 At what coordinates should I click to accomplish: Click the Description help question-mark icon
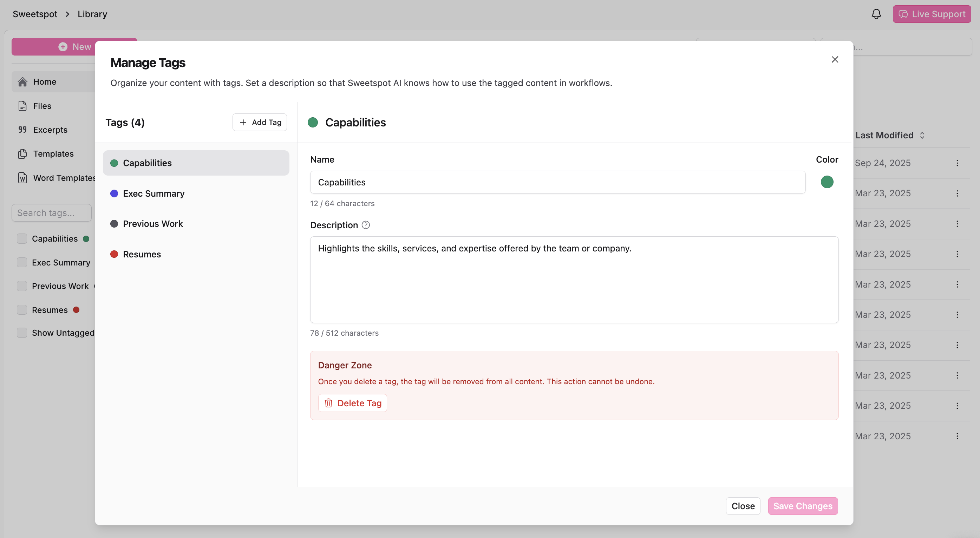pyautogui.click(x=366, y=225)
